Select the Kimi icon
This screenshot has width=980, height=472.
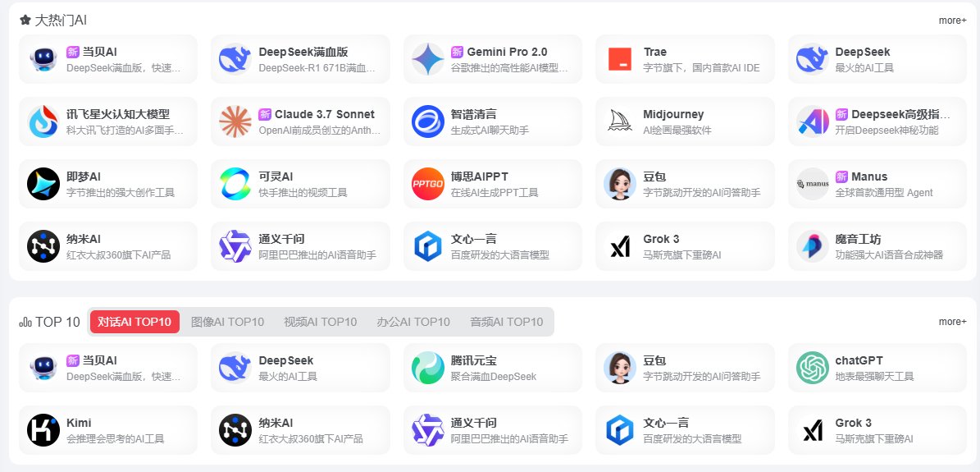coord(43,430)
